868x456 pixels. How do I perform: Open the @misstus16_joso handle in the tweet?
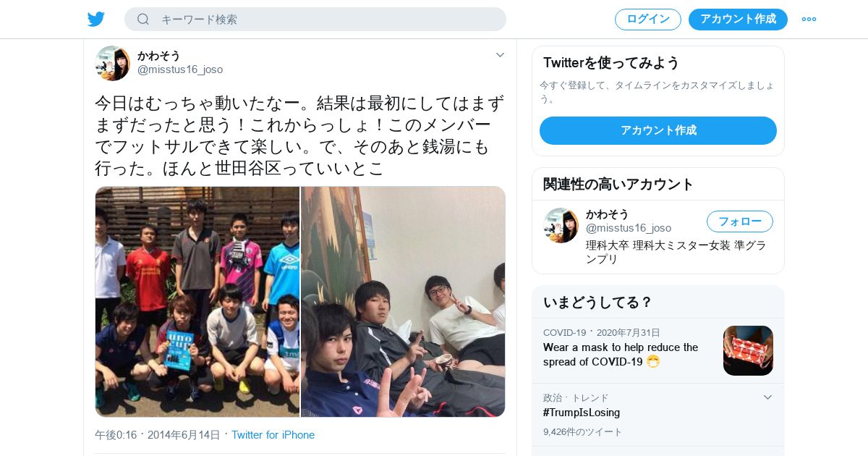pyautogui.click(x=180, y=69)
